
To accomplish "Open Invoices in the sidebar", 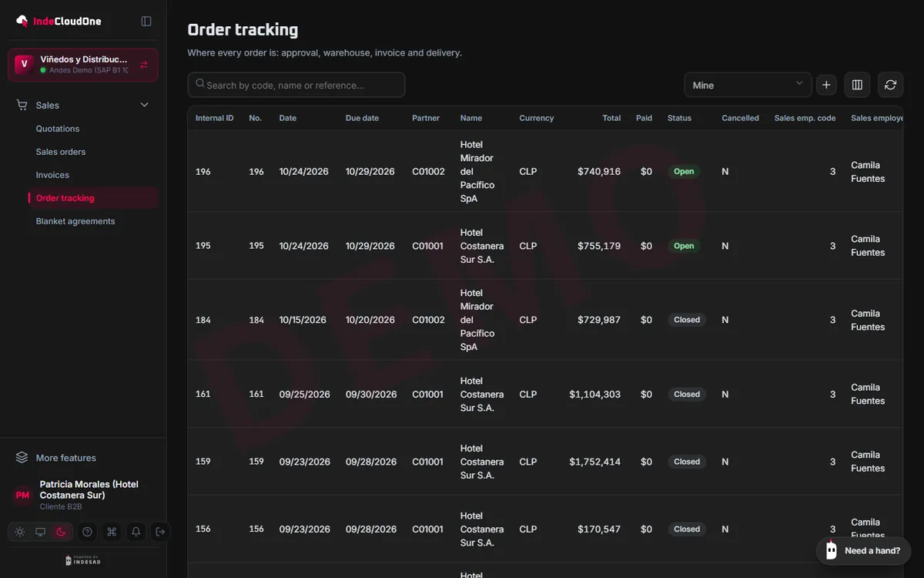I will click(x=52, y=175).
